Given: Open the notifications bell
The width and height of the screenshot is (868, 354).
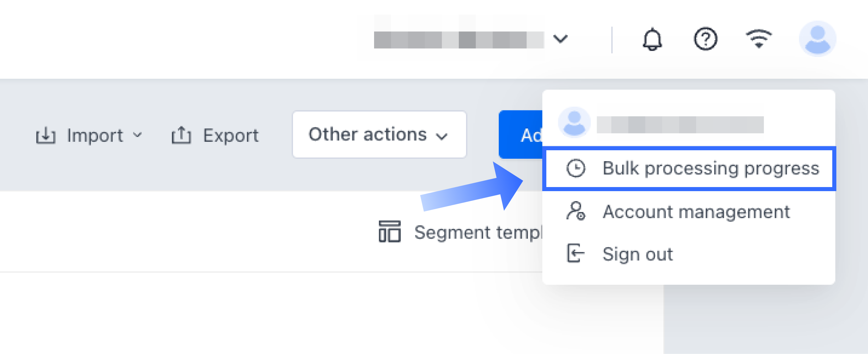Looking at the screenshot, I should 652,39.
